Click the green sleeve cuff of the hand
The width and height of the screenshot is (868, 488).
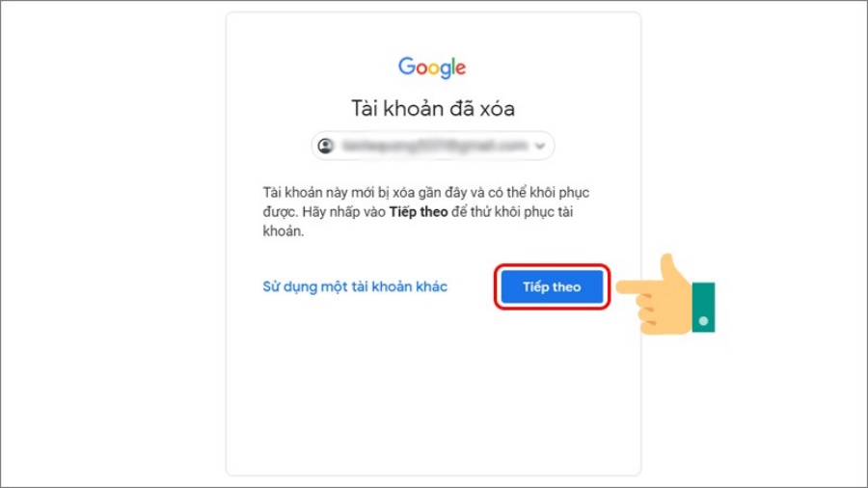[703, 307]
